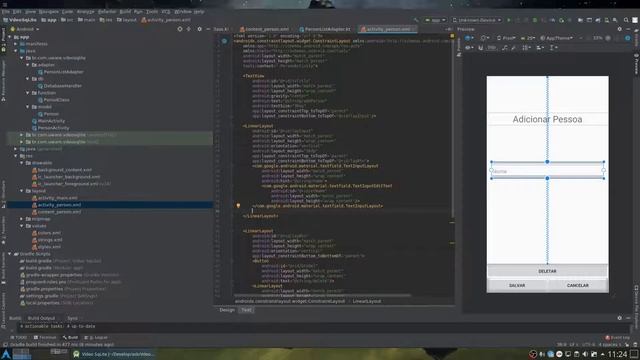Open the Event Log button
Image resolution: width=640 pixels, height=360 pixels.
click(x=618, y=338)
